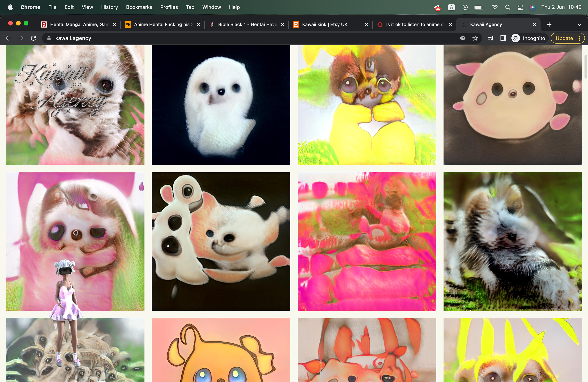
Task: Click the keyboard input source icon
Action: [451, 7]
